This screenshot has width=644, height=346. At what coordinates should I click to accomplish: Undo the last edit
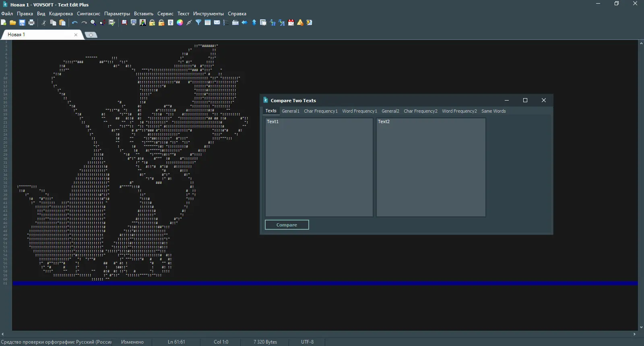coord(75,23)
